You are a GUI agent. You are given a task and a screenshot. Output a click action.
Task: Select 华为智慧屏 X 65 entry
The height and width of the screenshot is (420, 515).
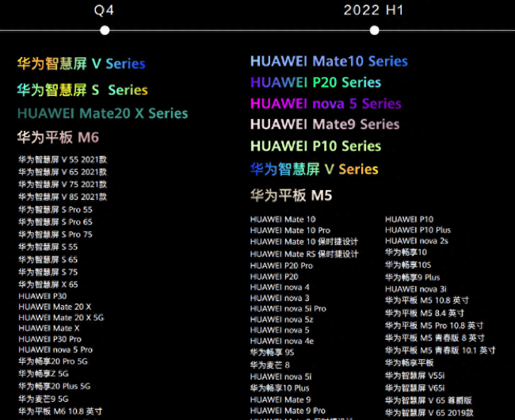tap(48, 284)
